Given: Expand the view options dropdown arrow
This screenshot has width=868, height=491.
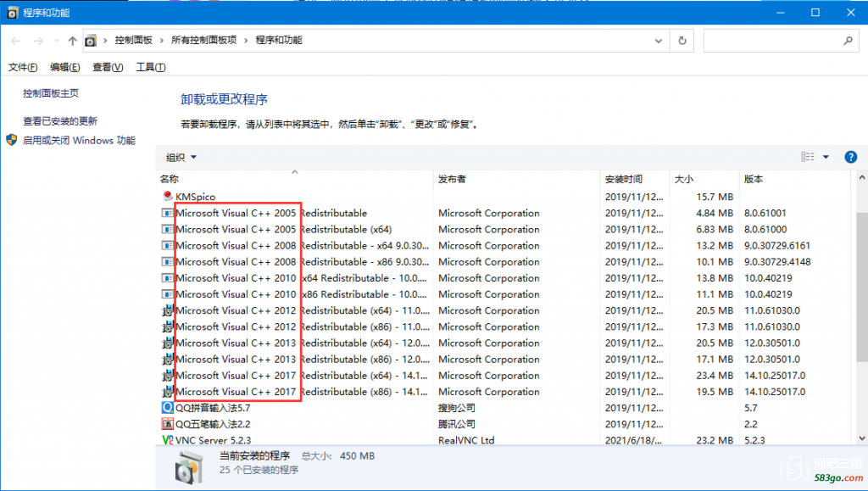Looking at the screenshot, I should [x=826, y=157].
